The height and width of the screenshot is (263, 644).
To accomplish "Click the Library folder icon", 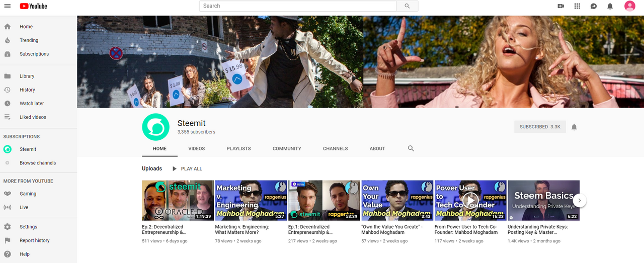I will point(8,76).
